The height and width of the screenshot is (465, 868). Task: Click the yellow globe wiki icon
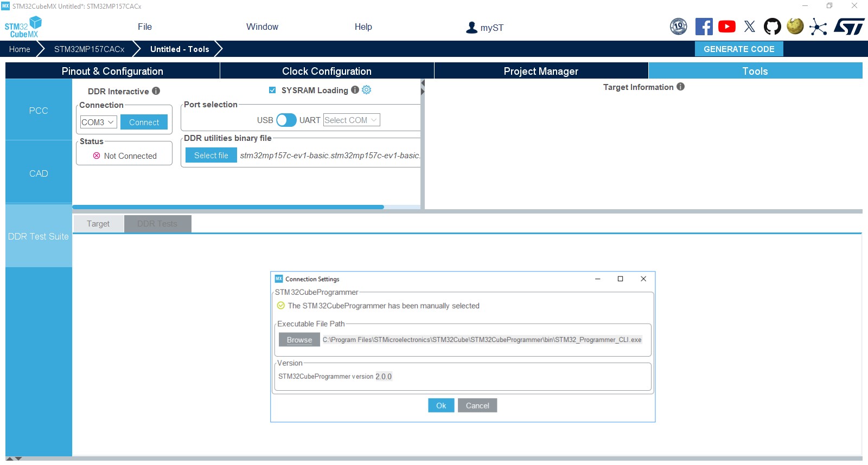795,26
